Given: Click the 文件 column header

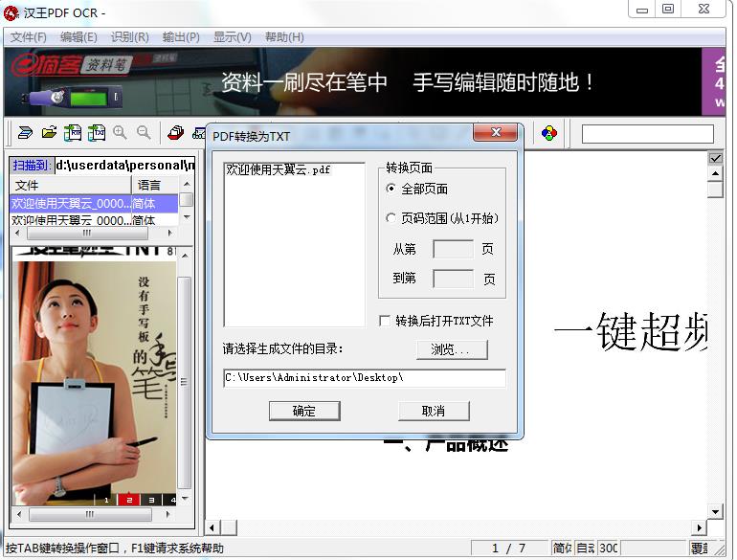Looking at the screenshot, I should coord(71,185).
